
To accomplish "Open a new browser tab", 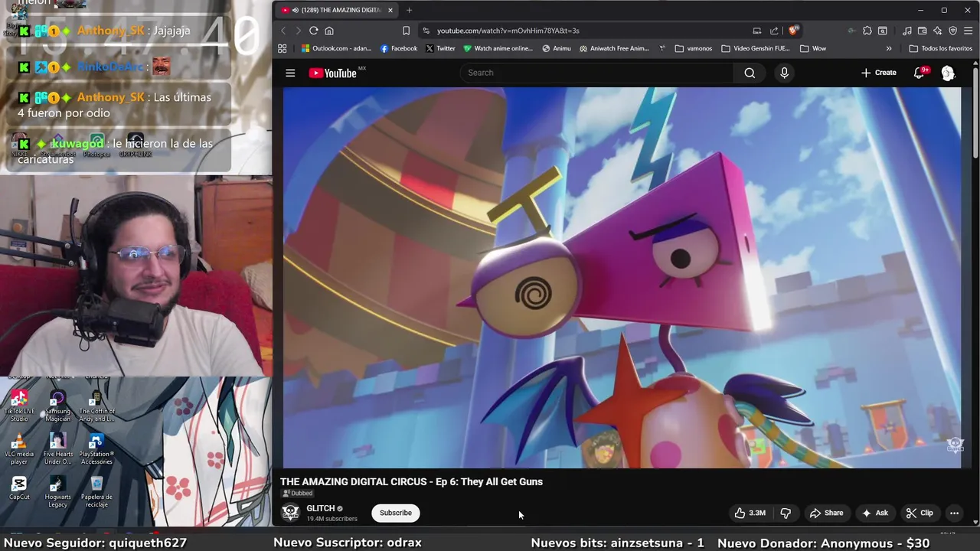I will coord(409,10).
